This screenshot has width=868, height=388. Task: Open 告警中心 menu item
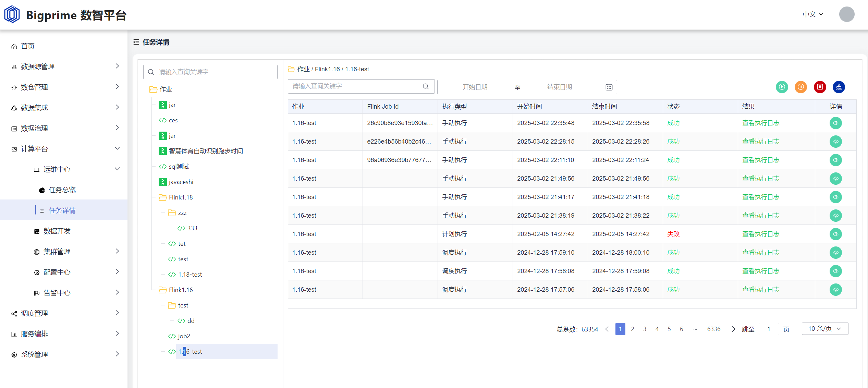(64, 293)
